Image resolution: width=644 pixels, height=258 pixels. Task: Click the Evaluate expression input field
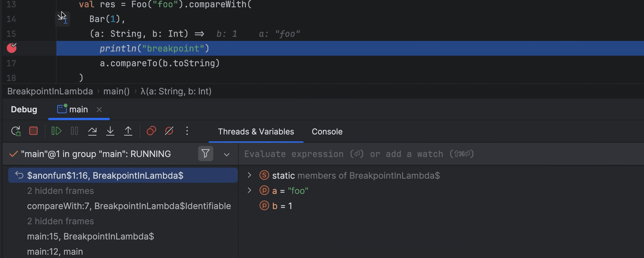[x=386, y=154]
